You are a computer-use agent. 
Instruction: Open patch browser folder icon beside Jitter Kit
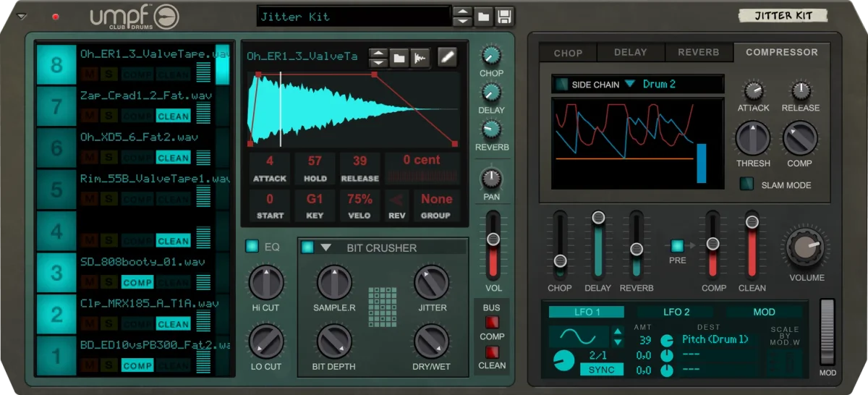[483, 16]
